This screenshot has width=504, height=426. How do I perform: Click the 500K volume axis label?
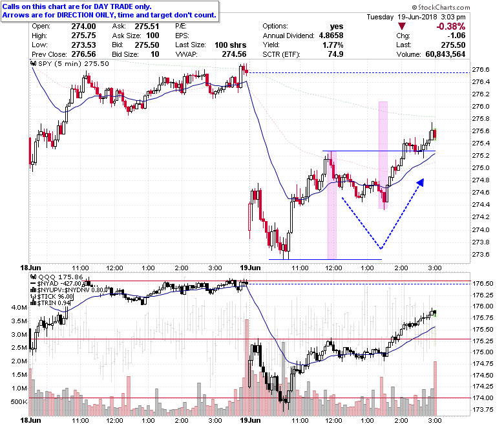pyautogui.click(x=19, y=402)
